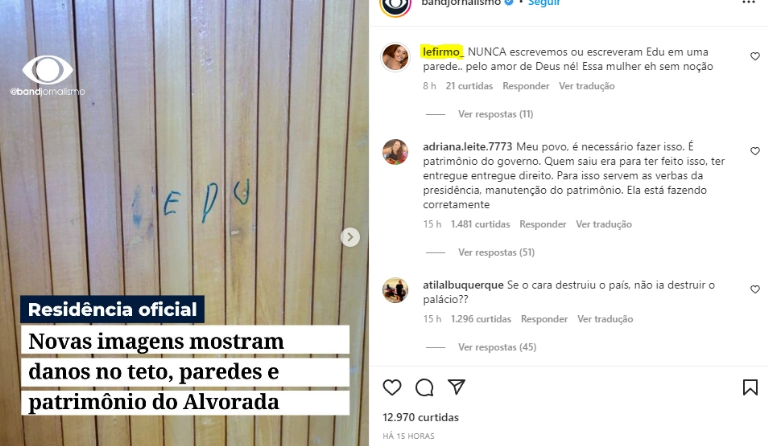Open bandjornalismo profile picture

(395, 5)
